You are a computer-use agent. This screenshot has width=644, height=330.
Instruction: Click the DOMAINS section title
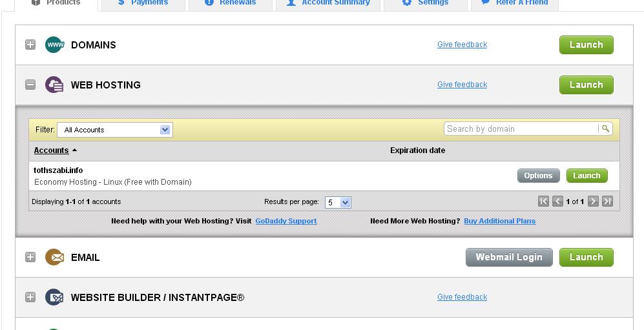[93, 45]
